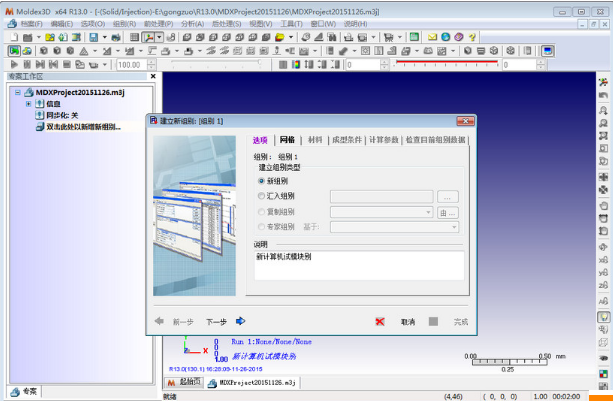
Task: Click the animation speed slider track
Action: point(216,63)
